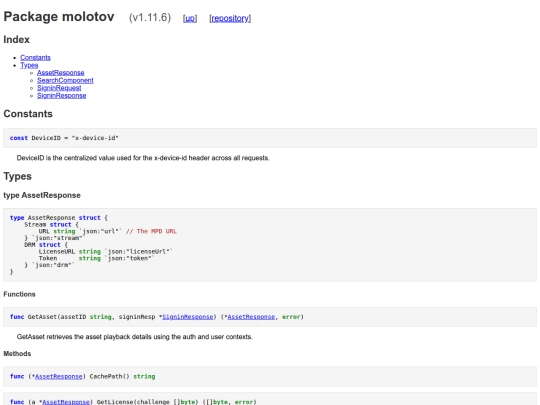Screen dimensions: 540x405
Task: Click the type AssetResponse subheading
Action: pos(42,195)
